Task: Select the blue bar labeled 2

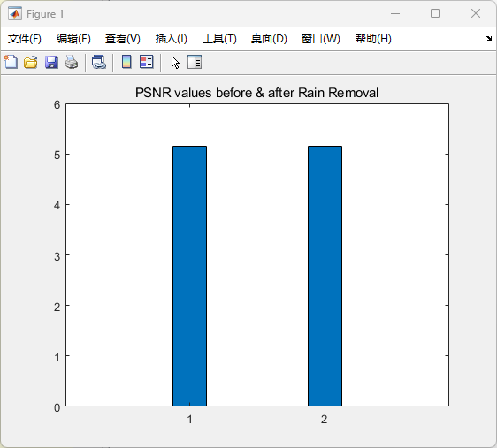Action: 325,276
